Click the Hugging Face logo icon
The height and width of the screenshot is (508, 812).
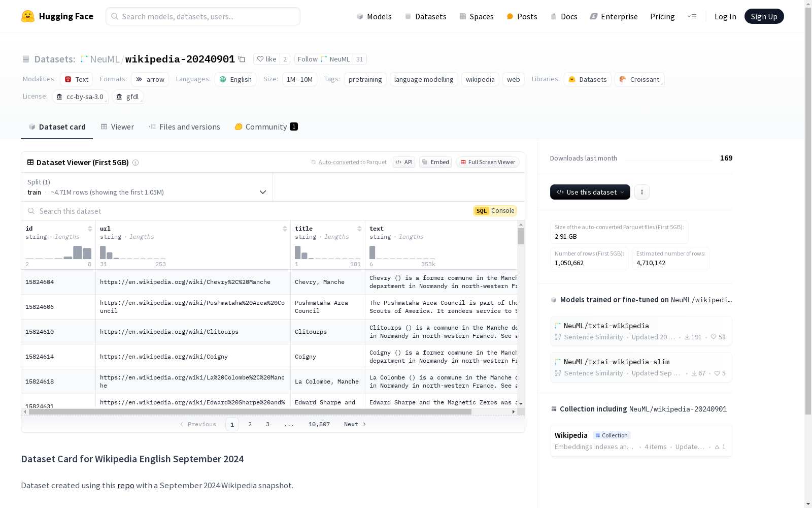coord(28,16)
